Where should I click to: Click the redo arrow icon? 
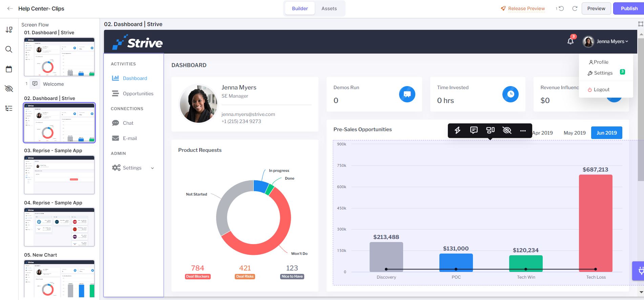coord(575,8)
